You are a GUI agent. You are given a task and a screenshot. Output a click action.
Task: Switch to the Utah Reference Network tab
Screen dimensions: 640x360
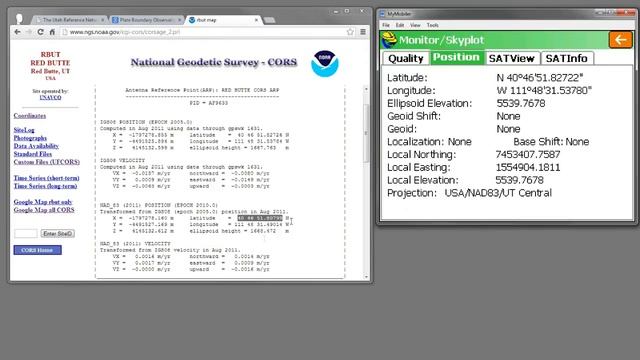click(x=69, y=20)
